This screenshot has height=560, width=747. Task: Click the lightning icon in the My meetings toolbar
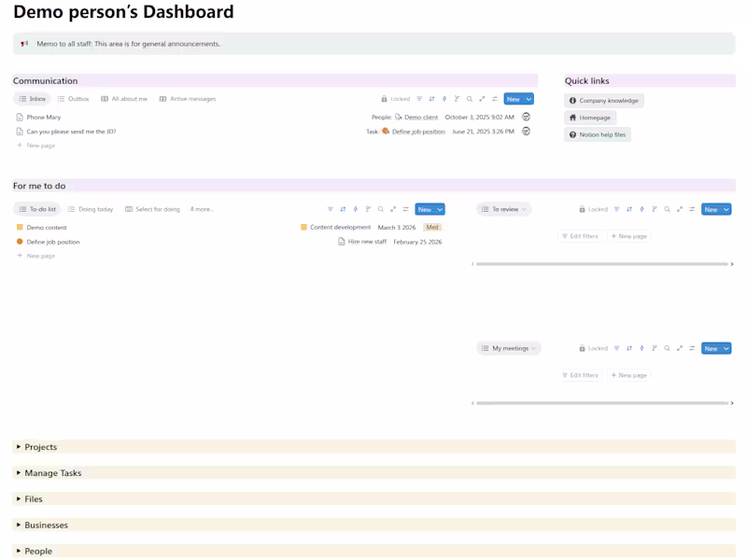[641, 348]
